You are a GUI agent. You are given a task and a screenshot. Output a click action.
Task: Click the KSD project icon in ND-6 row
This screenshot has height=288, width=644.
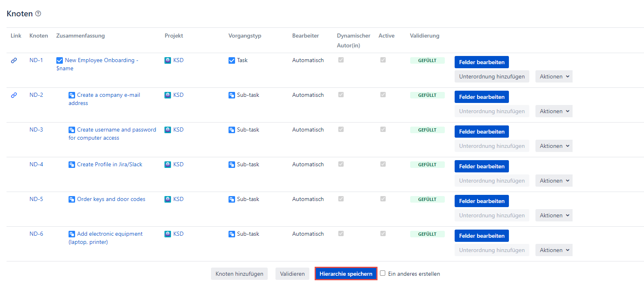coord(168,234)
